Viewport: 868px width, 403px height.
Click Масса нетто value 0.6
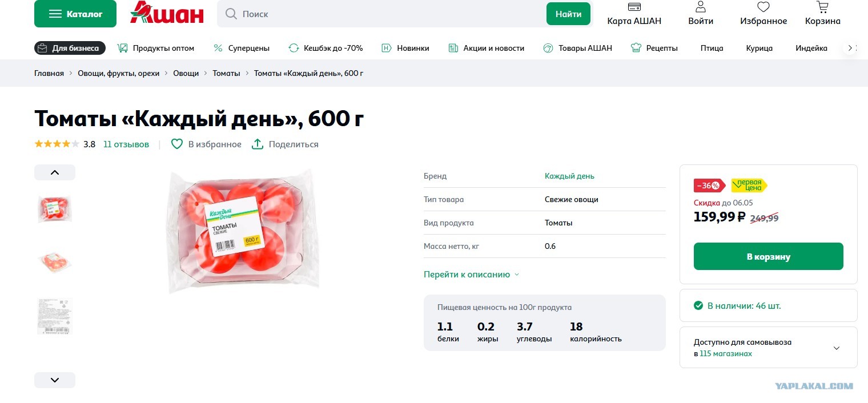[x=550, y=246]
